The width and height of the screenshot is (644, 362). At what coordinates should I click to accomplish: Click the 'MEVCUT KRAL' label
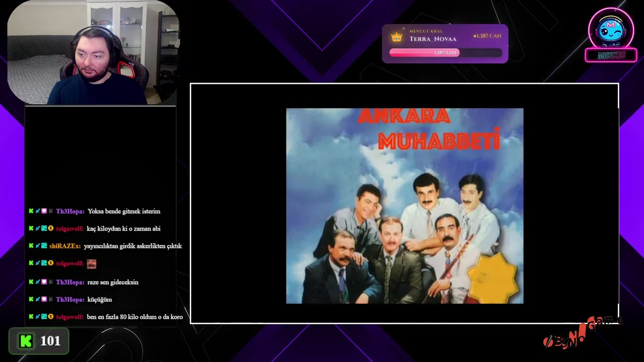(426, 31)
